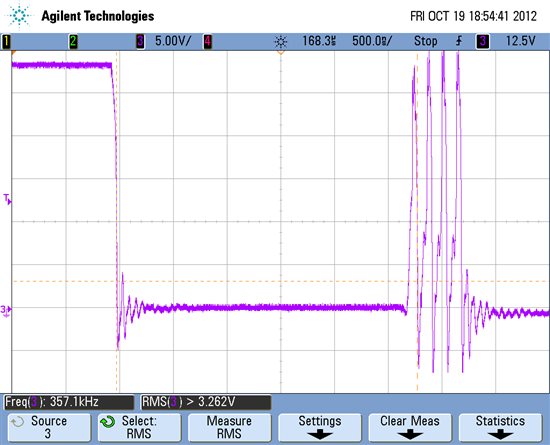Viewport: 550px width, 445px height.
Task: Open the Statistics softkey menu
Action: (500, 427)
